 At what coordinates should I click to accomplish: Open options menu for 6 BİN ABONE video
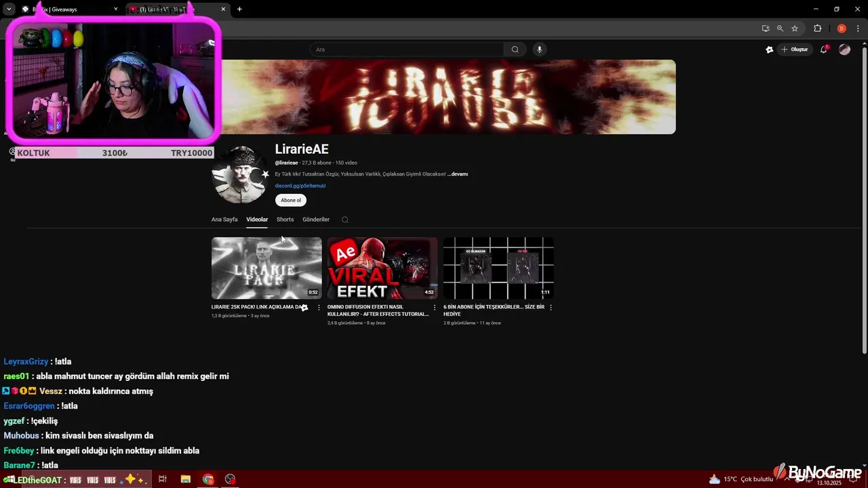(x=551, y=308)
